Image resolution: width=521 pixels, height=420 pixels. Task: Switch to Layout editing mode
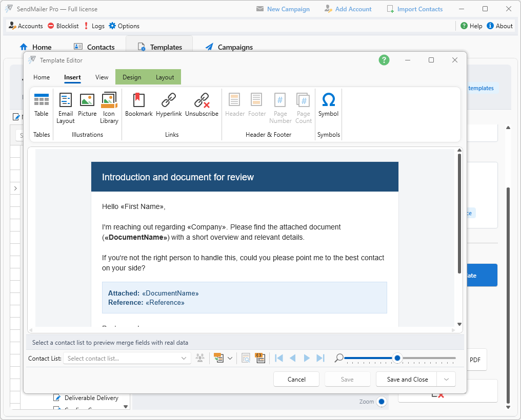[164, 77]
